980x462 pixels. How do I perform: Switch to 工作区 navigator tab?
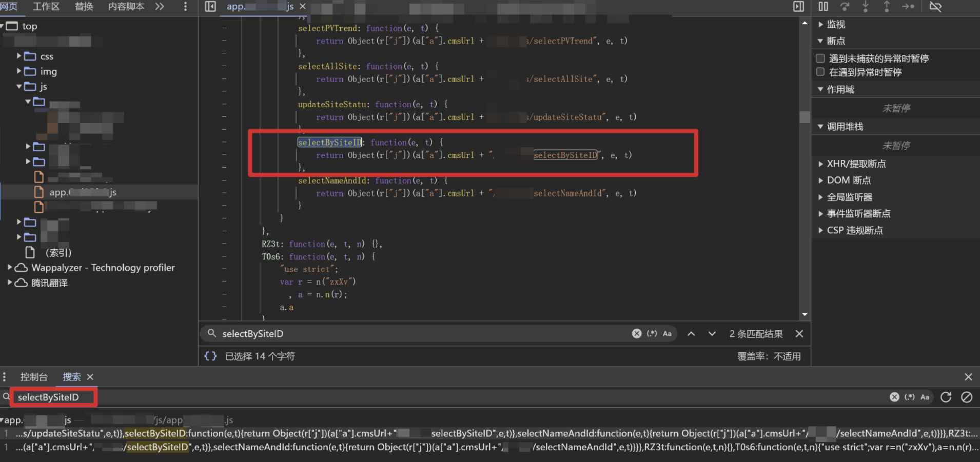(x=46, y=7)
